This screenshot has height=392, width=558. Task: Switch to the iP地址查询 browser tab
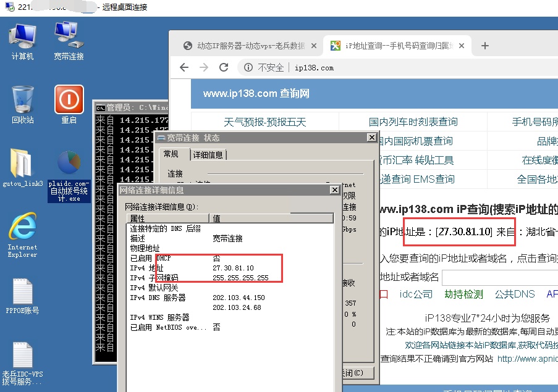[x=398, y=46]
